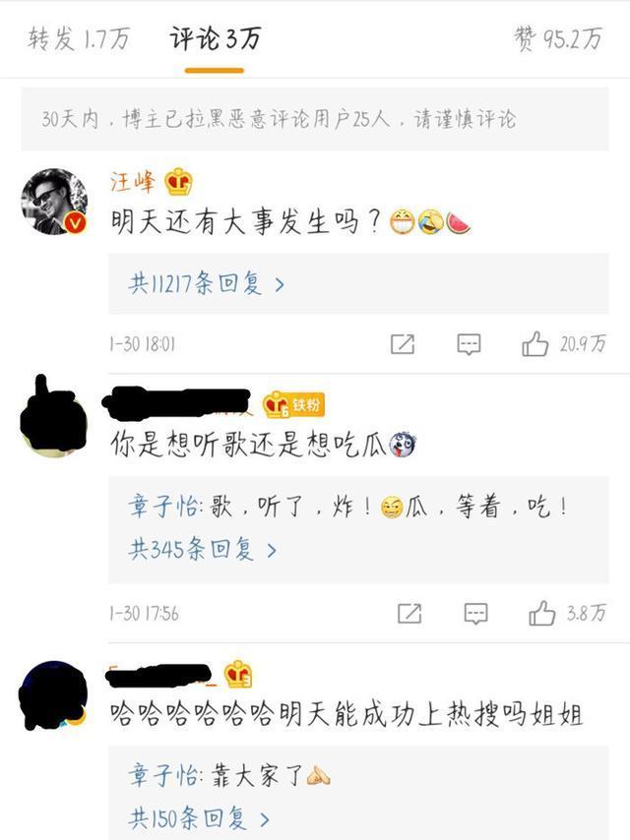The width and height of the screenshot is (630, 840).
Task: Expand 共11217条回复 replies
Action: [207, 283]
